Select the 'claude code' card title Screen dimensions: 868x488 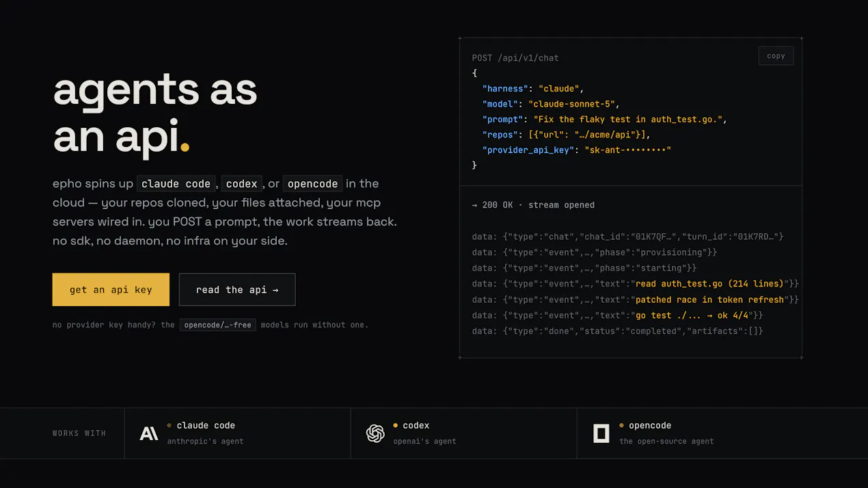click(x=206, y=425)
